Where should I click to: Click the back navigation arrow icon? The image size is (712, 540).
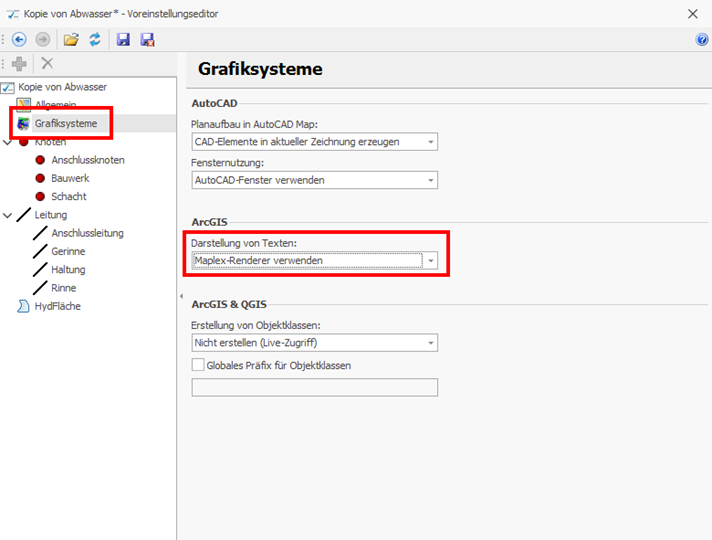(19, 40)
